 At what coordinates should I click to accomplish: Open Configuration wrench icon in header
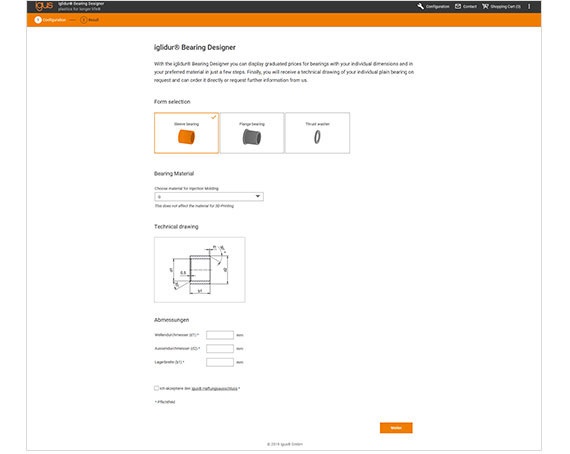pyautogui.click(x=421, y=6)
